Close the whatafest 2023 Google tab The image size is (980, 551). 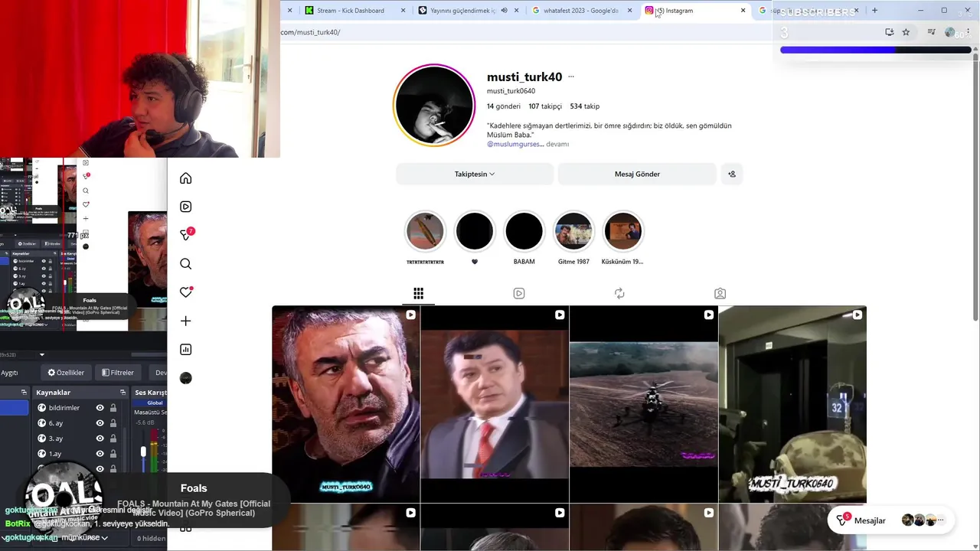pyautogui.click(x=629, y=11)
